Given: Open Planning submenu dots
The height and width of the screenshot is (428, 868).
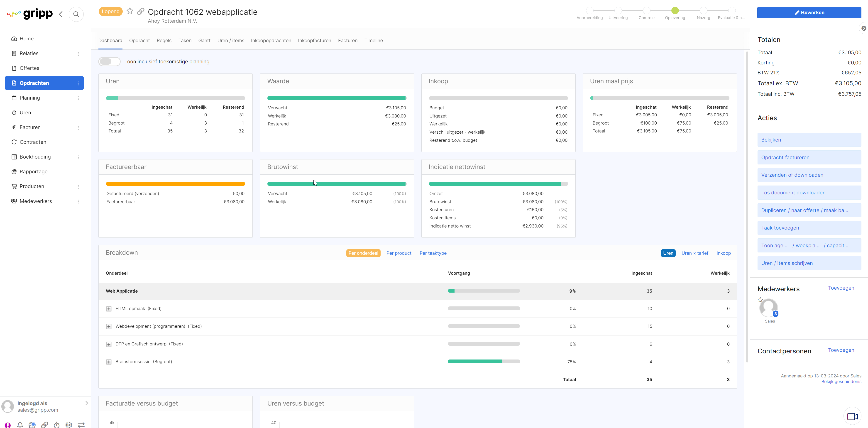Looking at the screenshot, I should point(78,98).
